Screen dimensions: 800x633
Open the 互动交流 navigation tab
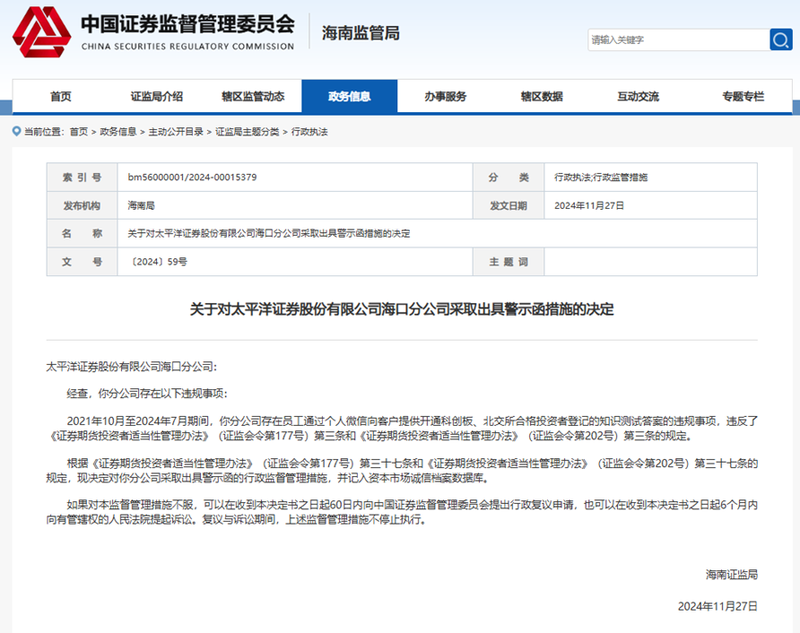[638, 96]
